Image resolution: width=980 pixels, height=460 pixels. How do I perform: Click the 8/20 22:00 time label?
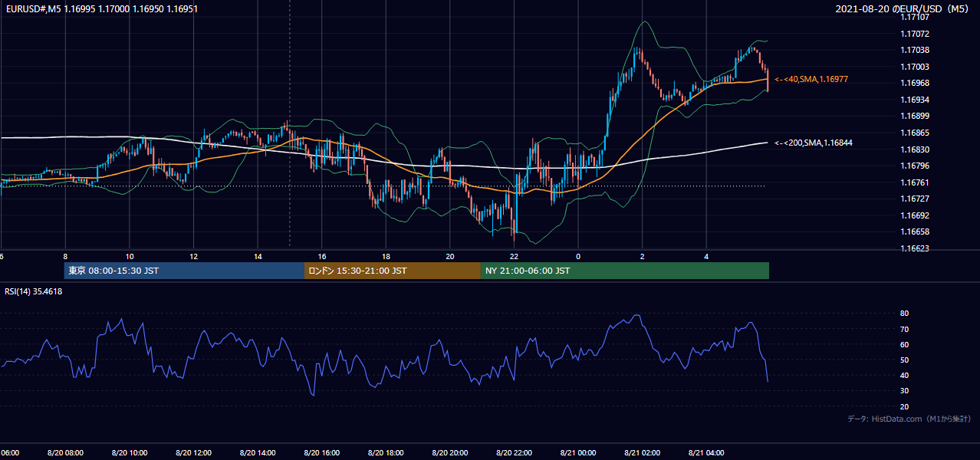click(x=513, y=453)
